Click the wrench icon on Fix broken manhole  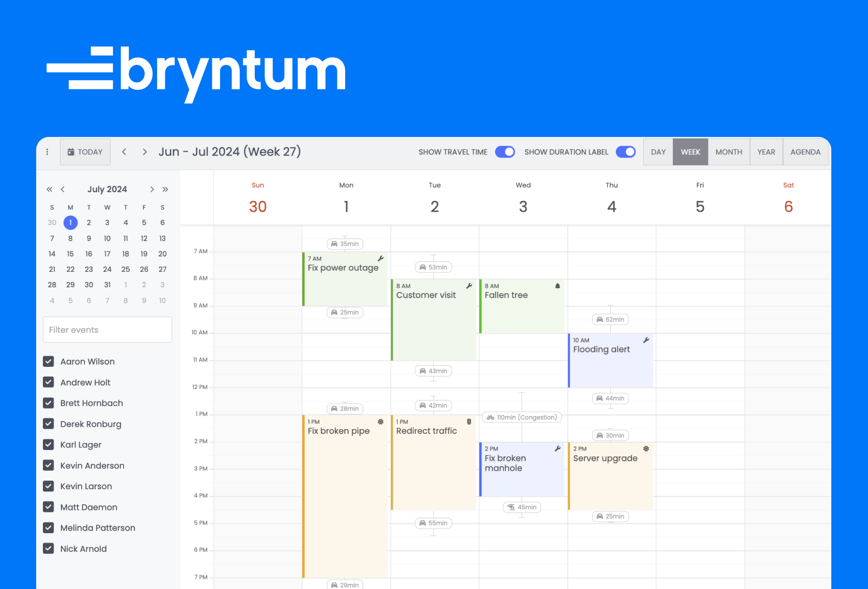pos(557,448)
